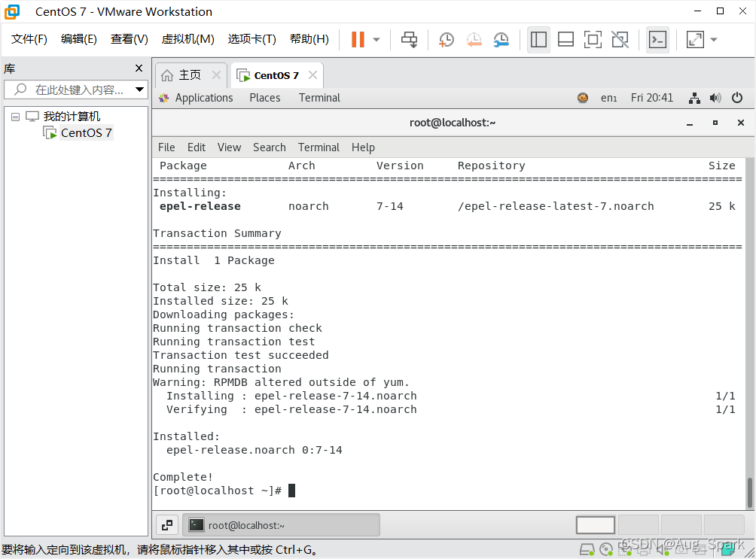Click the enter full screen icon
This screenshot has height=559, width=756.
tap(593, 40)
